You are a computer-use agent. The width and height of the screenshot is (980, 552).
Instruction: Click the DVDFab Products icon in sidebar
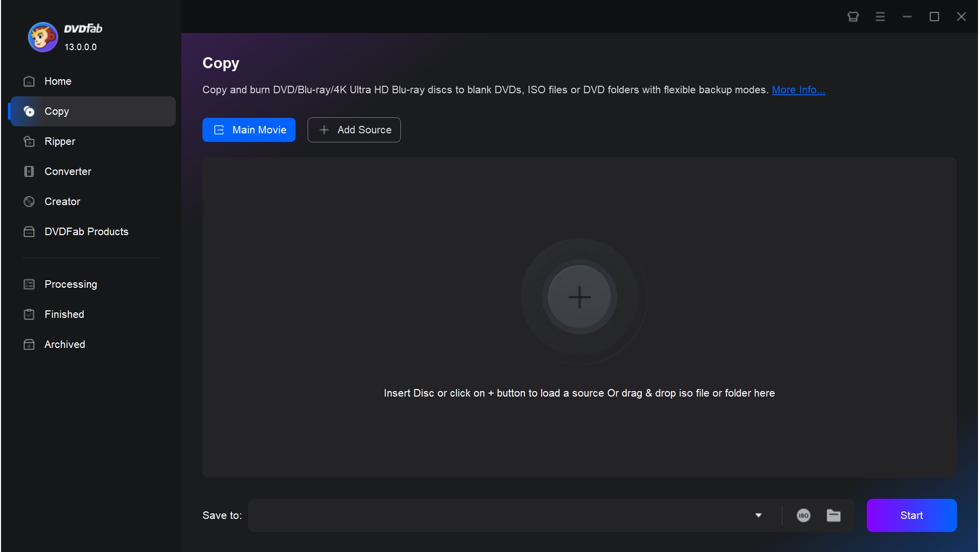pyautogui.click(x=30, y=232)
